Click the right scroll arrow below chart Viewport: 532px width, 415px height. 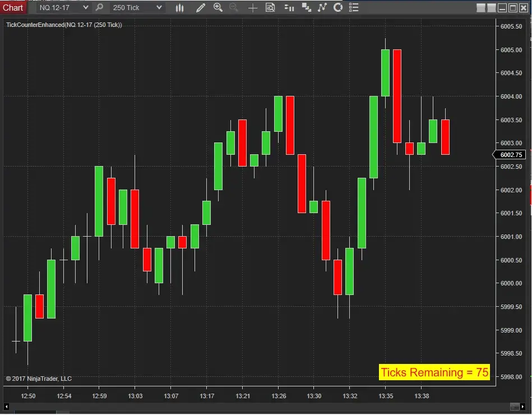pyautogui.click(x=523, y=407)
